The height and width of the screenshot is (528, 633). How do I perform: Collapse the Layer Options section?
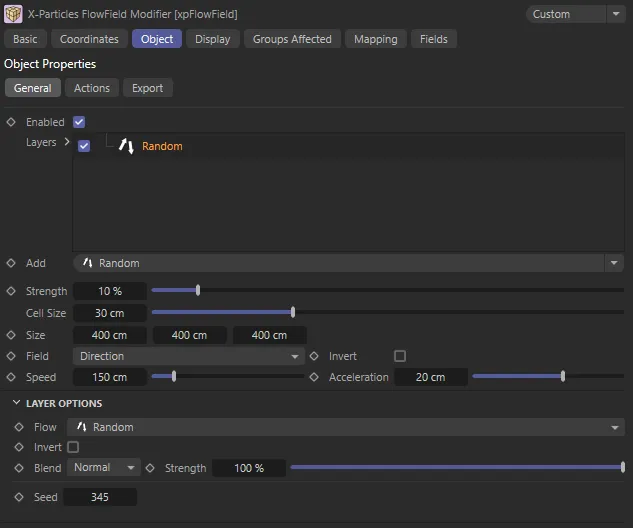[17, 403]
